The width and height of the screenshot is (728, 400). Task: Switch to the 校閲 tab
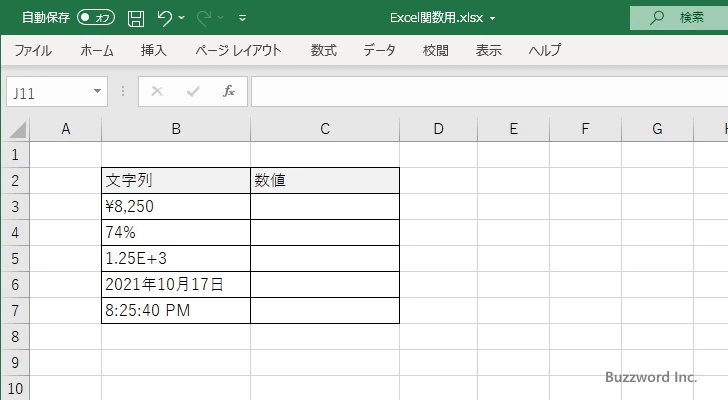436,50
